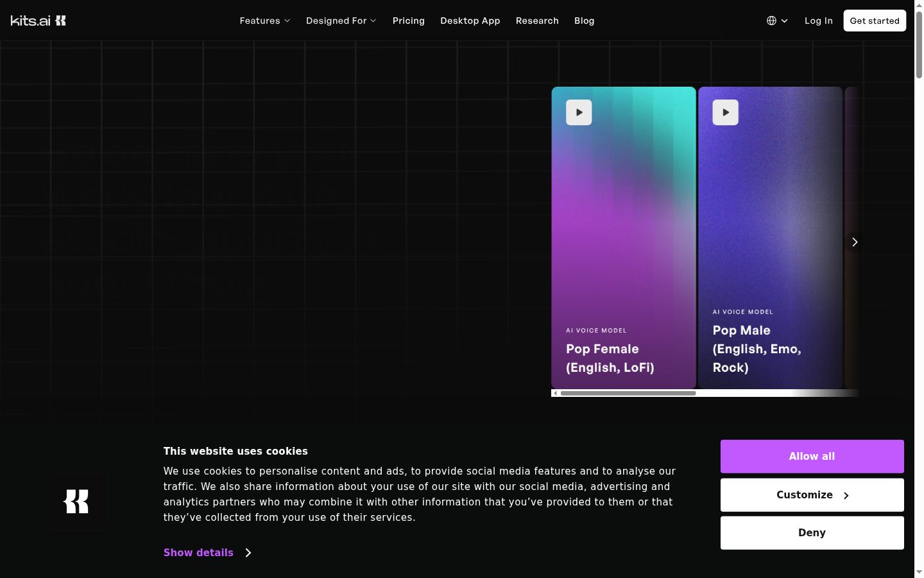
Task: Play the Pop Female voice model sample
Action: (x=579, y=112)
